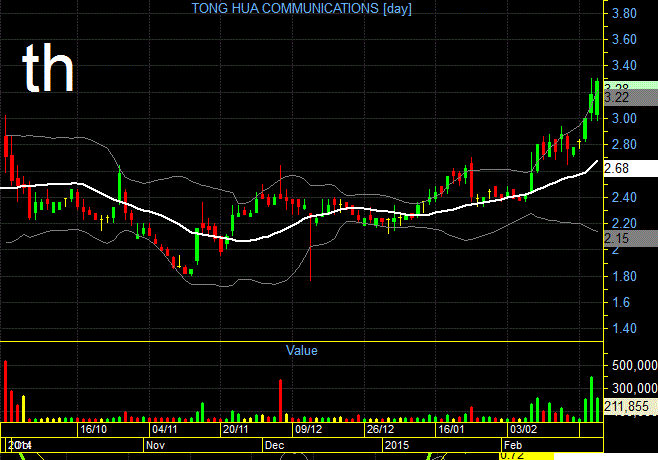Select the 3.00 price axis label
The height and width of the screenshot is (460, 658).
pos(624,118)
